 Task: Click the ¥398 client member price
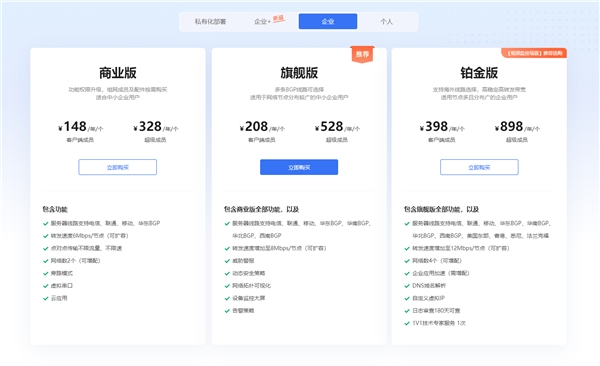pyautogui.click(x=442, y=126)
